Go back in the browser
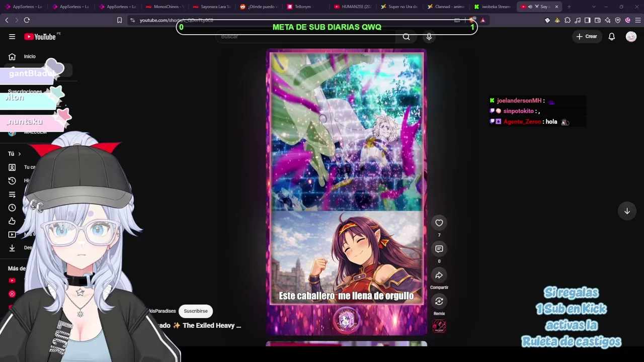644x362 pixels. click(x=7, y=20)
